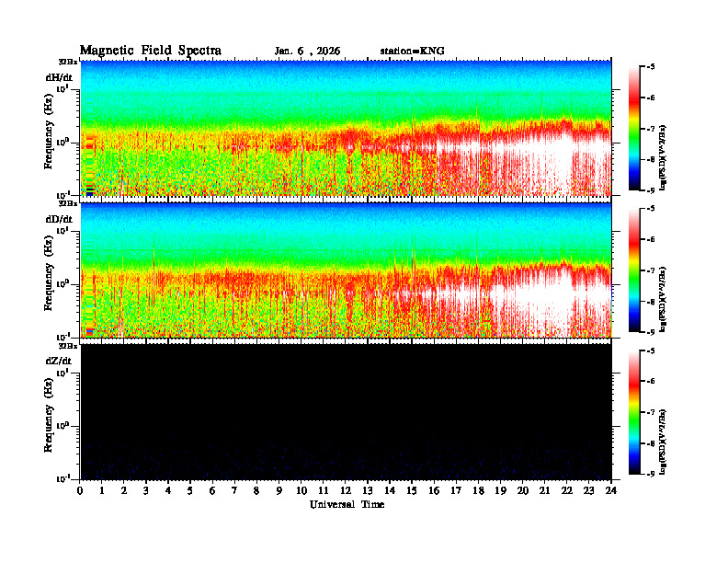
Task: Click the log(PSD) units label beside dZ/dt color bar
Action: tap(663, 442)
